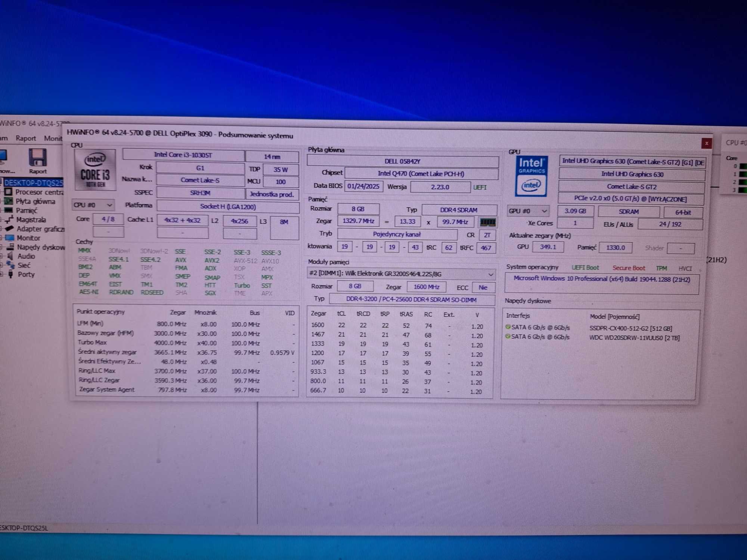Click the Secure Boot status label
Screen dimensions: 747x560
629,268
